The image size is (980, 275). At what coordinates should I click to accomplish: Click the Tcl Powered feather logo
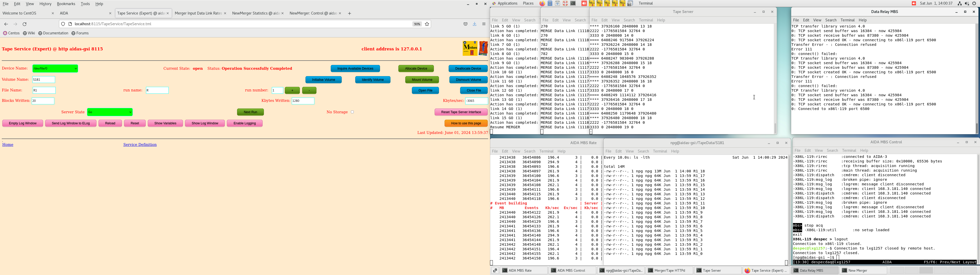coord(483,49)
